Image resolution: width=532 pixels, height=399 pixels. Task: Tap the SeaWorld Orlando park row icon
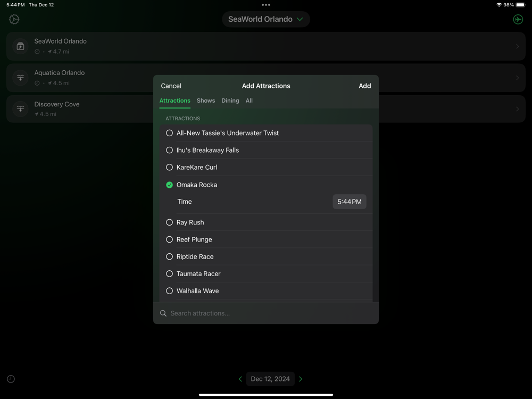[x=20, y=46]
